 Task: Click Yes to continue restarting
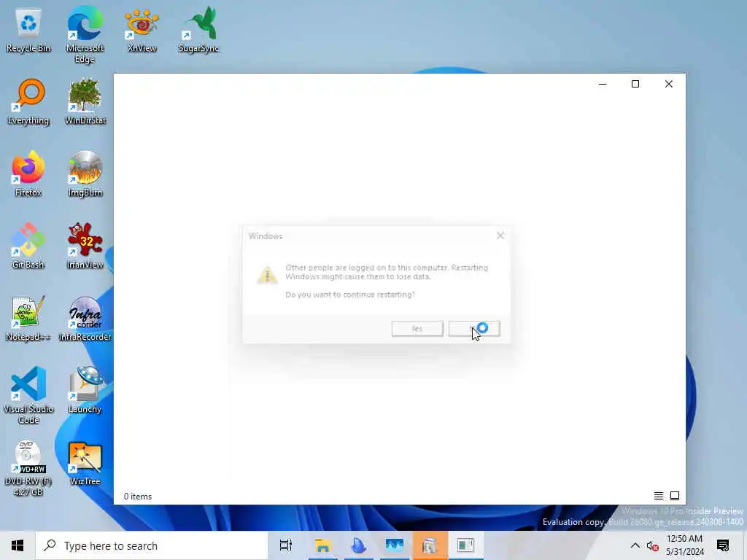click(417, 329)
